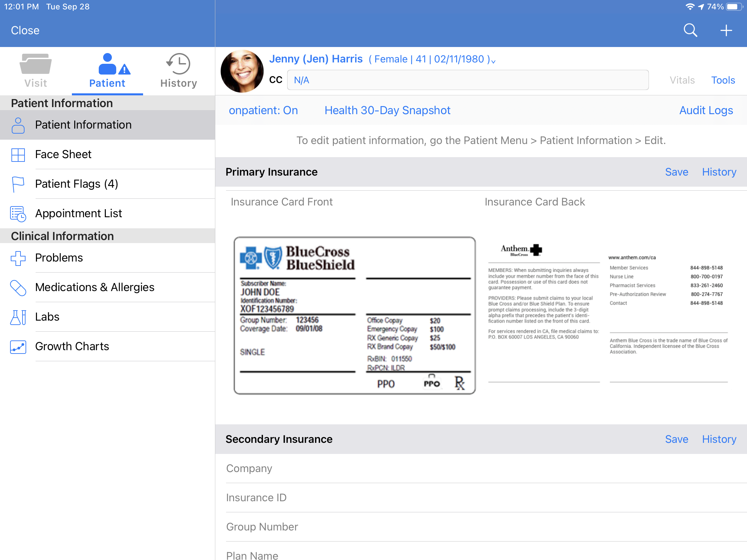Click the Medications pill icon
The image size is (747, 560).
[18, 288]
